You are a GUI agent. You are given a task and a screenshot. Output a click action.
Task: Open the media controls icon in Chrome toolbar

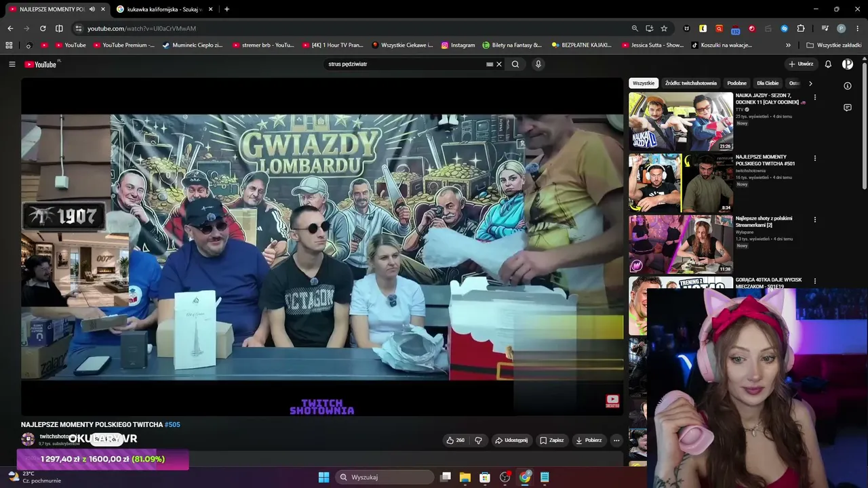(825, 28)
